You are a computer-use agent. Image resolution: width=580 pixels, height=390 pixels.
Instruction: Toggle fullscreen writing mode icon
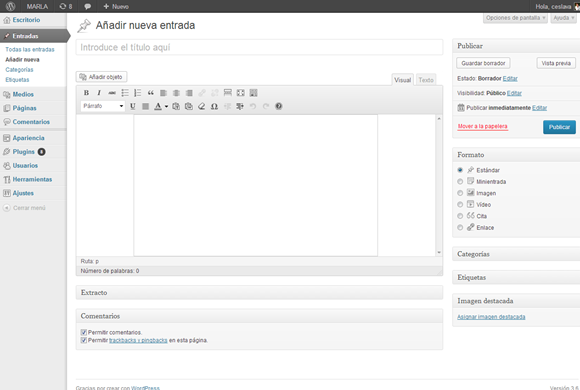(x=240, y=93)
